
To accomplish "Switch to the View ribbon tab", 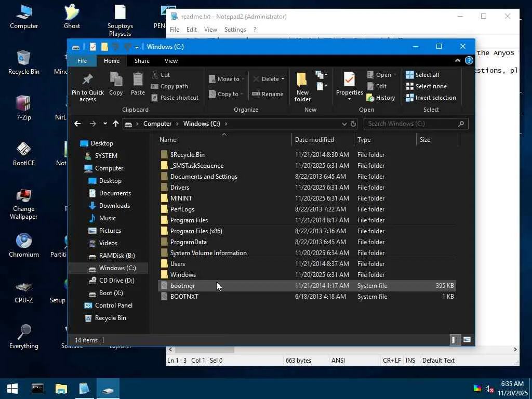I will tap(171, 61).
